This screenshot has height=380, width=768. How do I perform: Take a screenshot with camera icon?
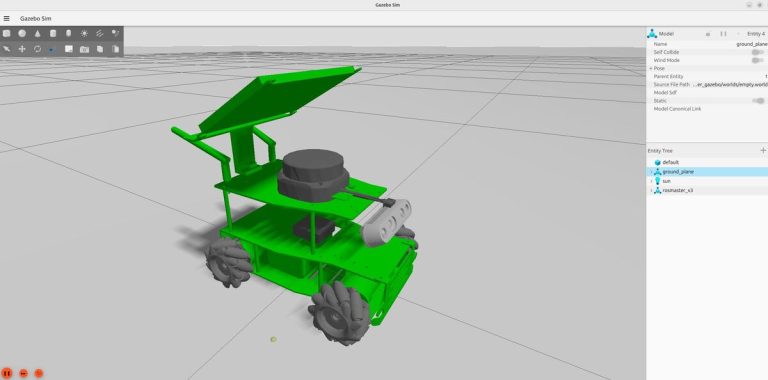(x=84, y=49)
